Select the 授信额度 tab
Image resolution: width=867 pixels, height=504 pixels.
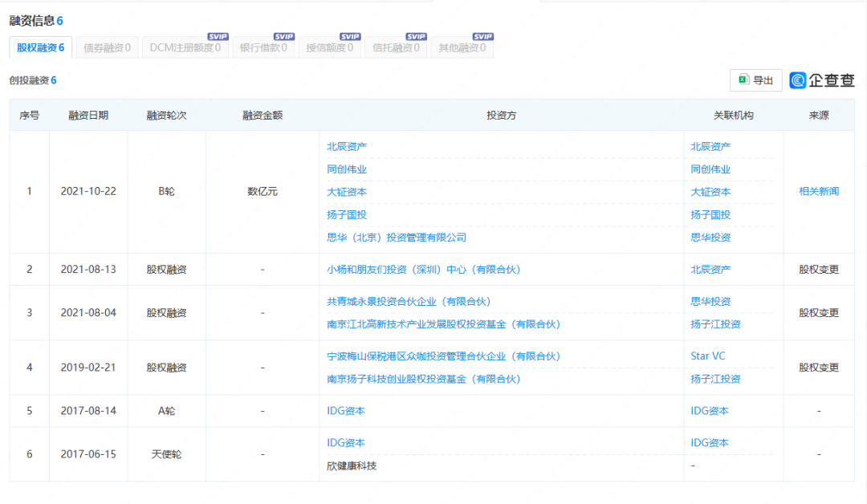click(x=330, y=47)
